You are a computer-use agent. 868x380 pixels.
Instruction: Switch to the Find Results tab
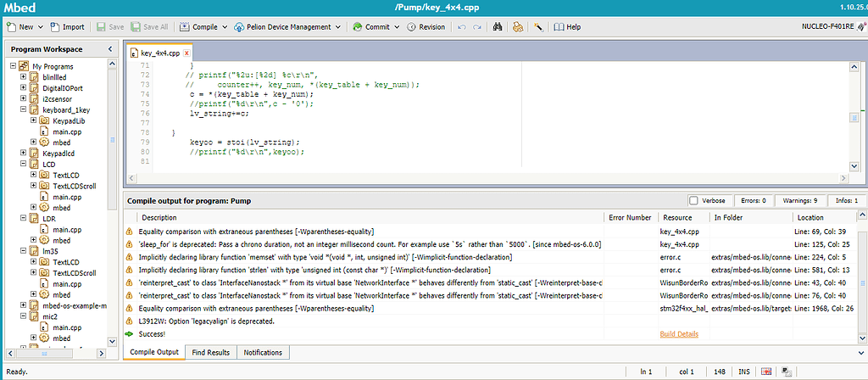pyautogui.click(x=210, y=352)
